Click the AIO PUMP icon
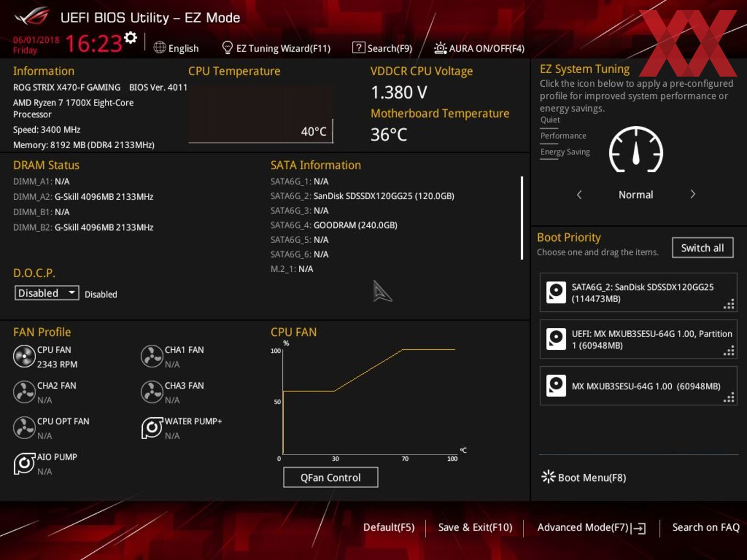The width and height of the screenshot is (747, 560). point(24,464)
